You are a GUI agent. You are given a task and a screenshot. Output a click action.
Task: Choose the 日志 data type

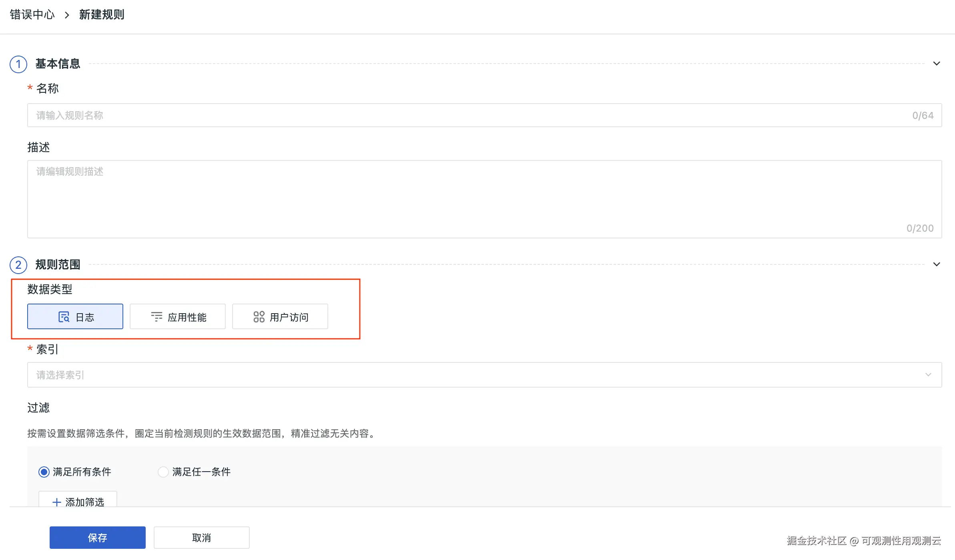click(x=75, y=317)
